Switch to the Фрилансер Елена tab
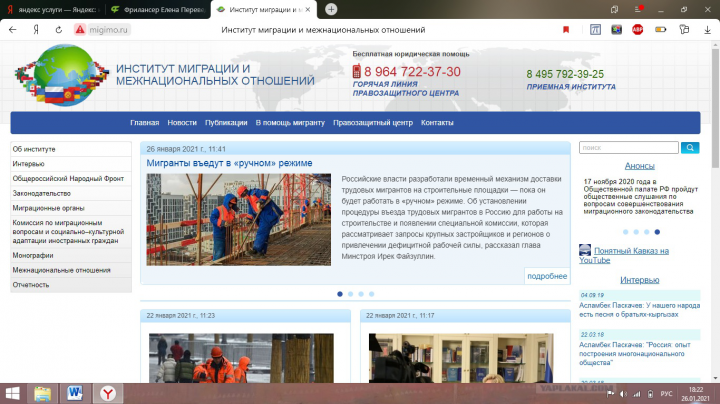This screenshot has height=404, width=720. click(x=158, y=10)
